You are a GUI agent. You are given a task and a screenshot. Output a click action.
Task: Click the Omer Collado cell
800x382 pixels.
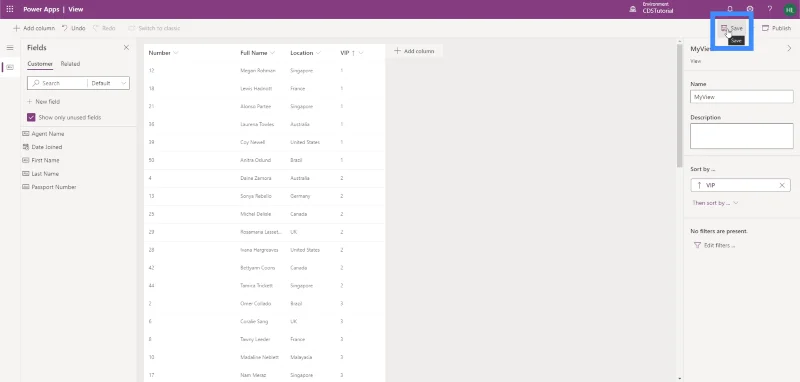[x=255, y=303]
